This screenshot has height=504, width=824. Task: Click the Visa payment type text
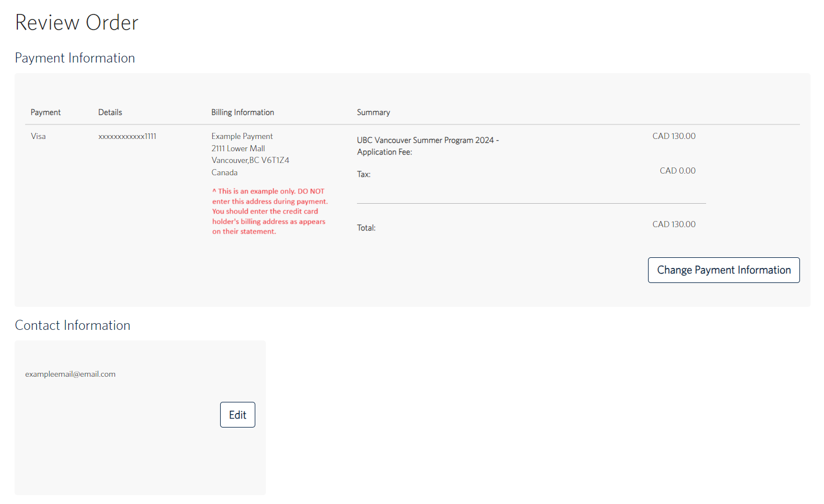38,136
